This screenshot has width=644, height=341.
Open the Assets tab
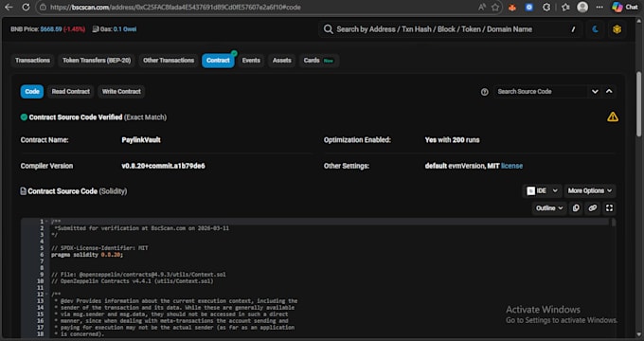[x=282, y=61]
